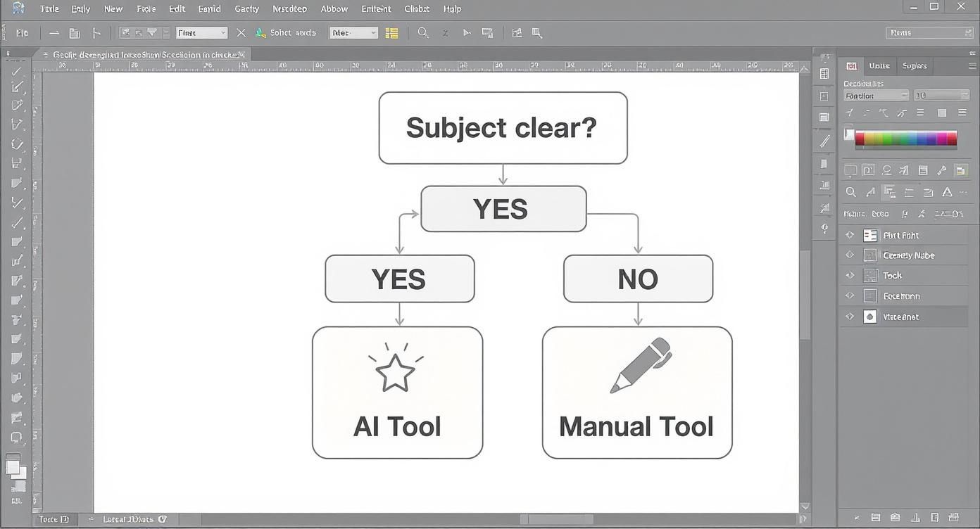Click the play arrow icon in the top toolbar

(x=467, y=32)
